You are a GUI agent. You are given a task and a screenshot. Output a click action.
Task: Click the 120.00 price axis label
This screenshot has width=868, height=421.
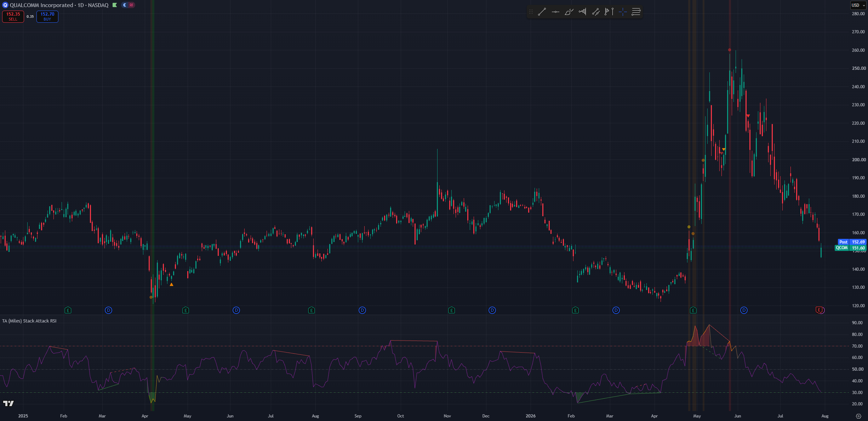(x=858, y=306)
